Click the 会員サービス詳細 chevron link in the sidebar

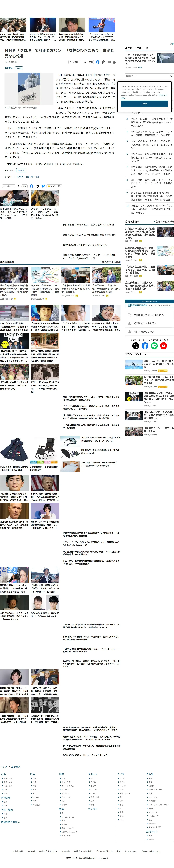tap(164, 222)
